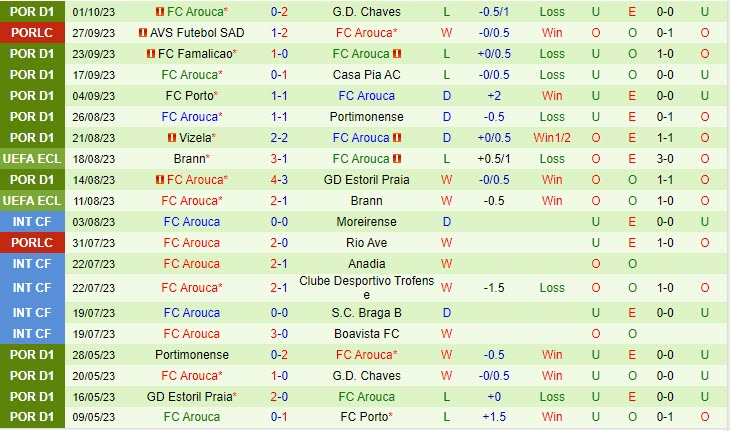The height and width of the screenshot is (431, 730).
Task: Click the red card icon beside AVS Futebol SAD
Action: (143, 33)
